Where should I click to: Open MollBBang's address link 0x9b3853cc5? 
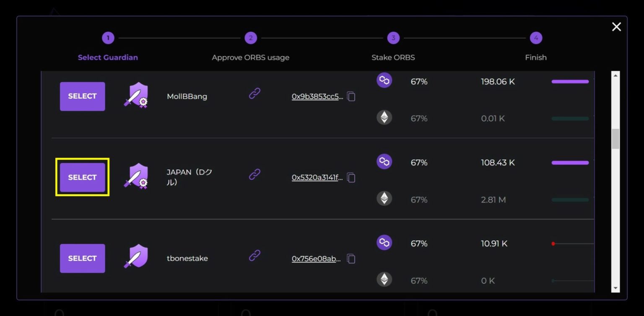click(x=317, y=96)
